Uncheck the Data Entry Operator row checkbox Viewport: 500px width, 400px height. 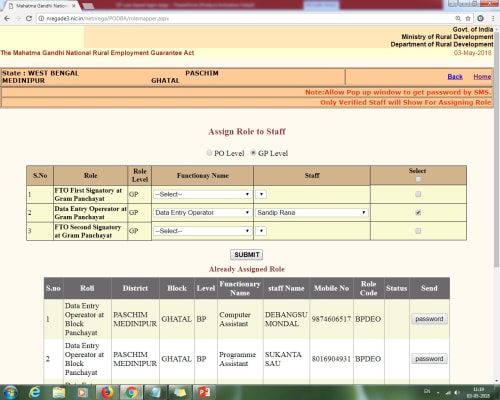pyautogui.click(x=418, y=212)
